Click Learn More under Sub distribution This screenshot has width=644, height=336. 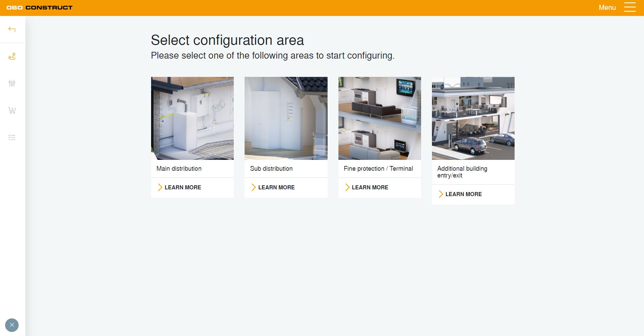coord(276,187)
